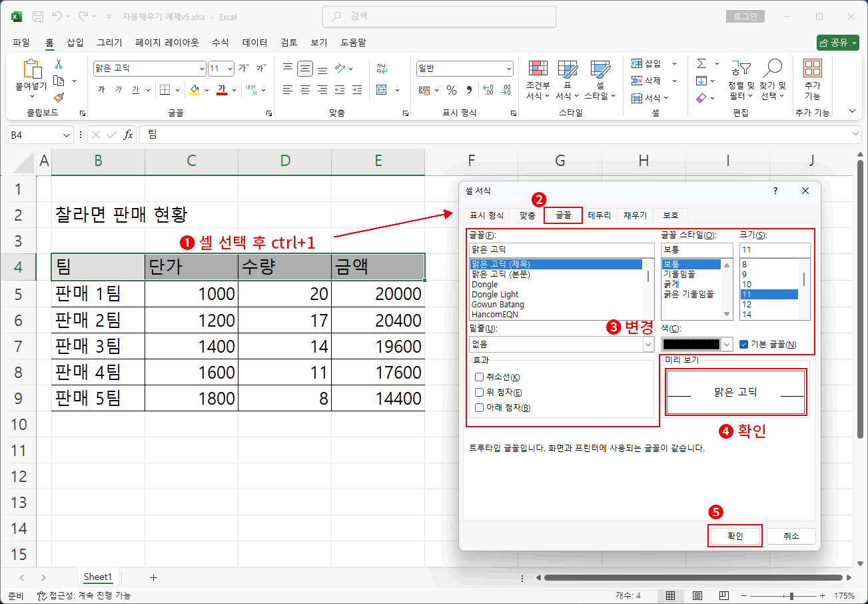Screen dimensions: 868x604
Task: Open the font size dropdown in ribbon
Action: (x=230, y=68)
